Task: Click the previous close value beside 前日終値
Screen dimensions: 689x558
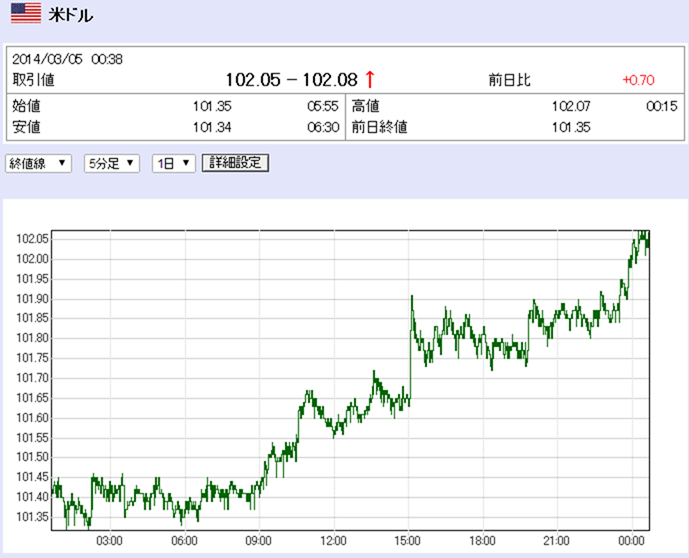Action: (x=571, y=127)
